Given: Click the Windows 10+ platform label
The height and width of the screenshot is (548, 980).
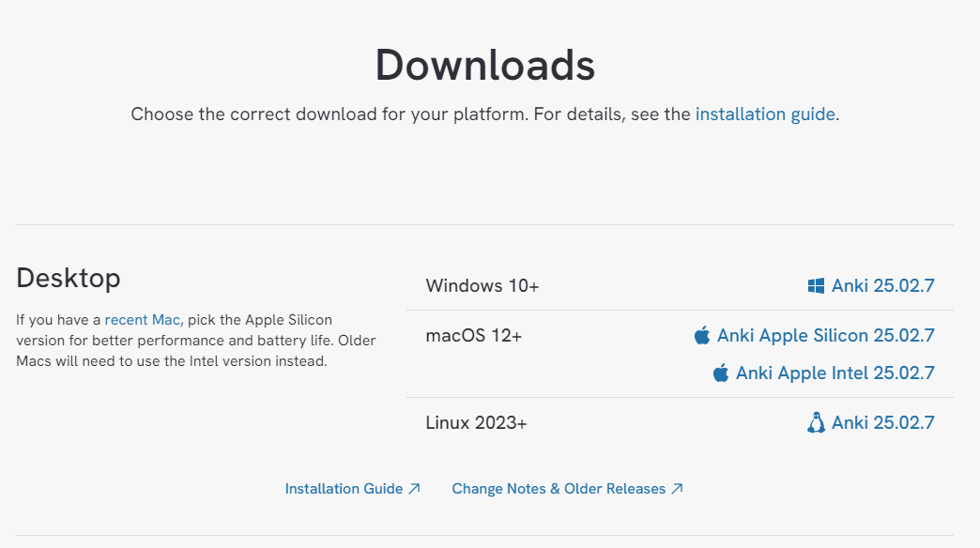Looking at the screenshot, I should pos(482,286).
